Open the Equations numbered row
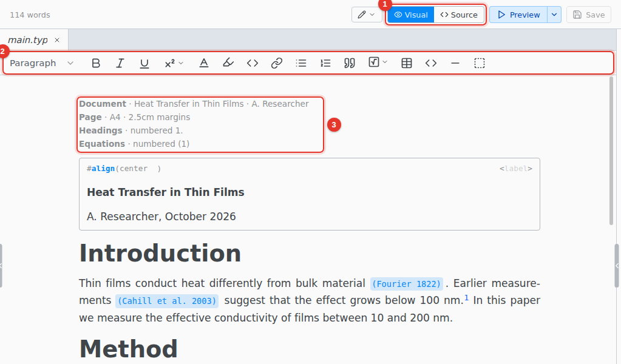The image size is (621, 364). pos(134,144)
